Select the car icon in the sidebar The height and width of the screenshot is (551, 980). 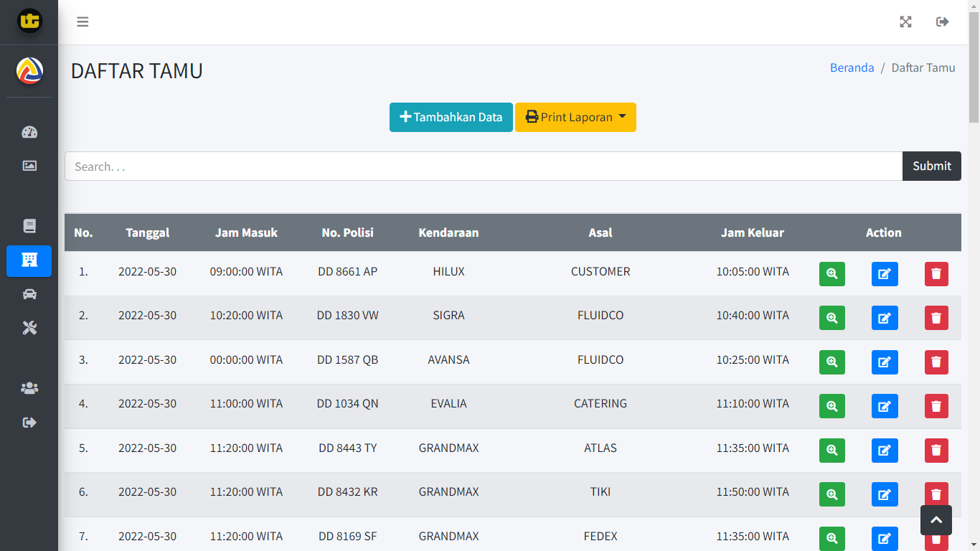coord(29,293)
